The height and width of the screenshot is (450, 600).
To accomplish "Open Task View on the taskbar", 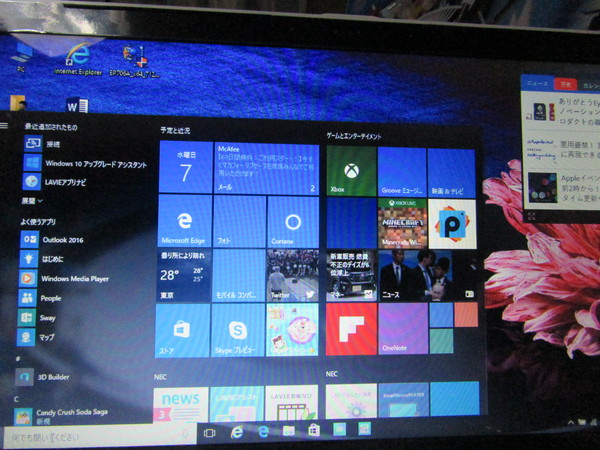I will [x=209, y=433].
